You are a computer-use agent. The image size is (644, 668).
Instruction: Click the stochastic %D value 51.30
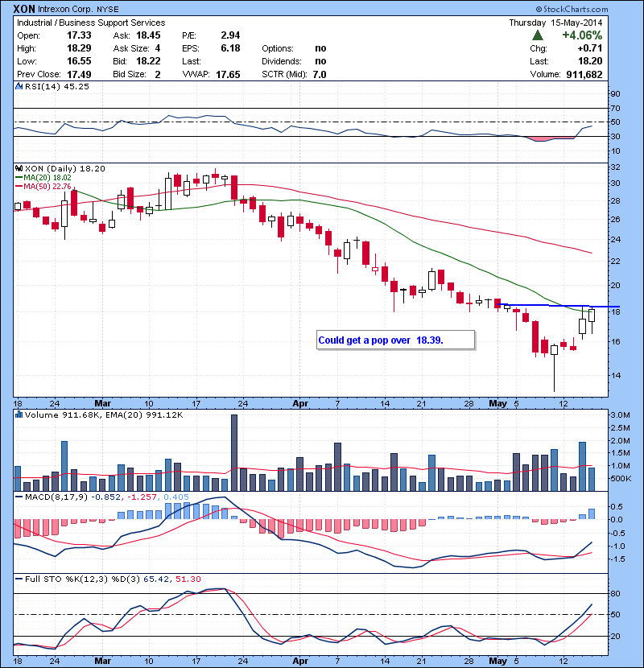tap(188, 579)
